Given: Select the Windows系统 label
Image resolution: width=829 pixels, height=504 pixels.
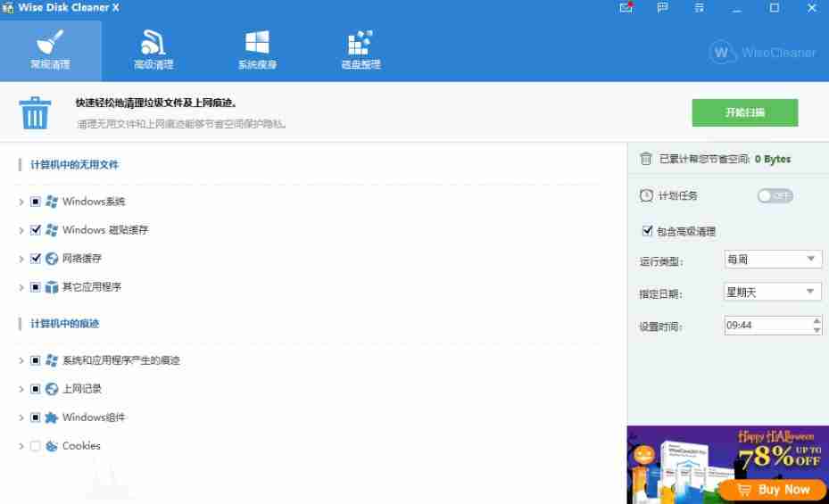Looking at the screenshot, I should pos(94,202).
